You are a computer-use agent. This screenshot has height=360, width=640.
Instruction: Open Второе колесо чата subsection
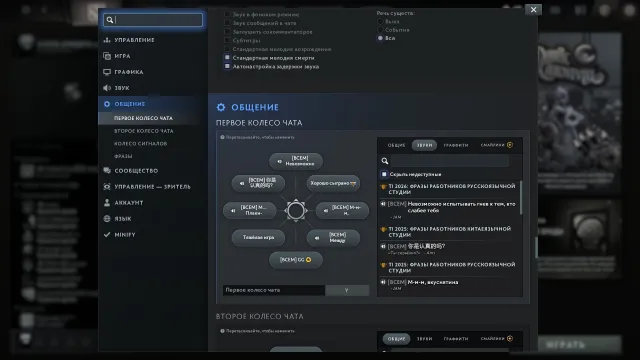click(144, 131)
